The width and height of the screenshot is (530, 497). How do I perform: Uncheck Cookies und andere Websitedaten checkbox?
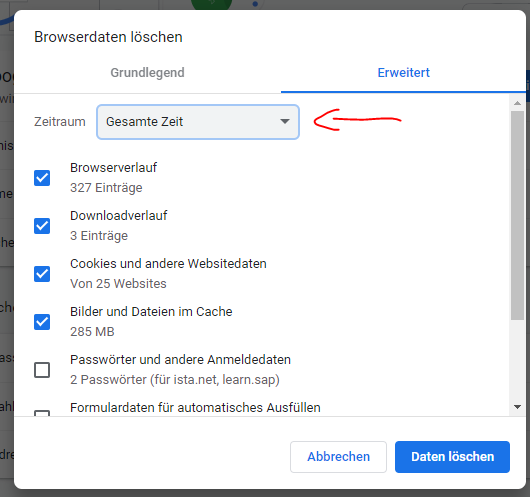point(42,274)
